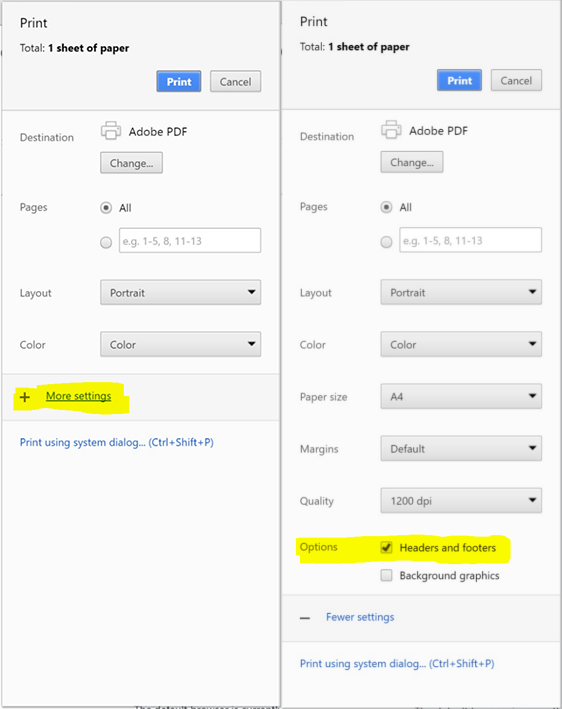Select custom page range radio in right dialog
562x709 pixels.
click(x=386, y=242)
